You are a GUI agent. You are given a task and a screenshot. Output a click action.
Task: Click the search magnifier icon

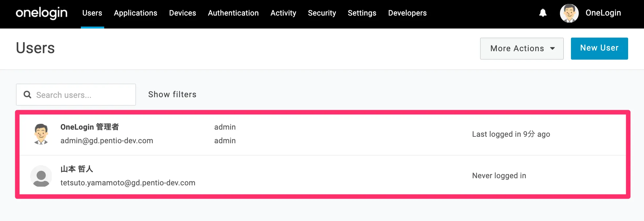tap(28, 95)
